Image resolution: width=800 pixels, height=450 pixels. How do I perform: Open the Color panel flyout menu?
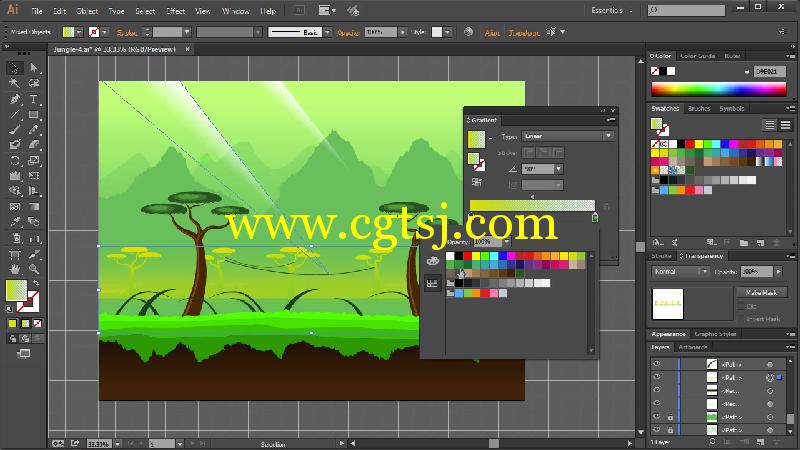(791, 56)
